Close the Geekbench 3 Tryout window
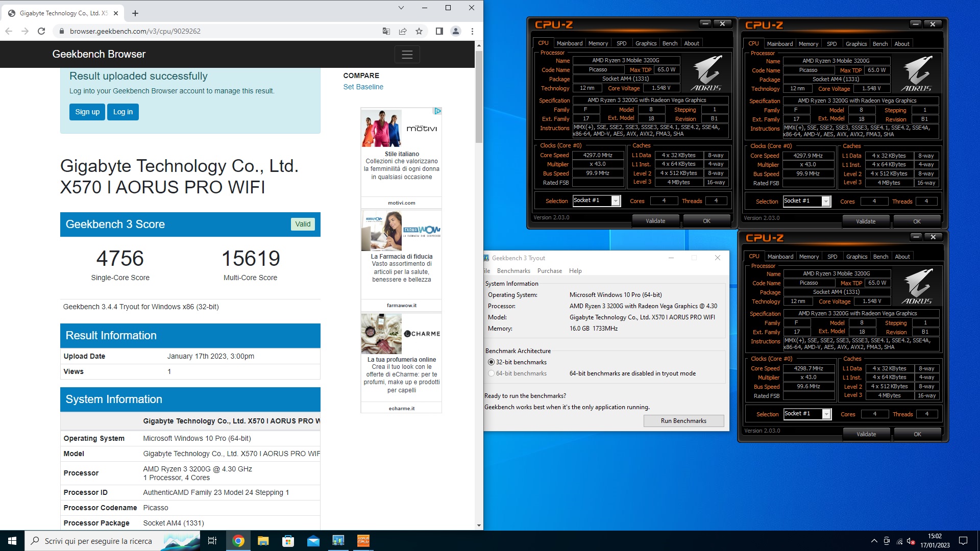Image resolution: width=980 pixels, height=551 pixels. pos(718,258)
